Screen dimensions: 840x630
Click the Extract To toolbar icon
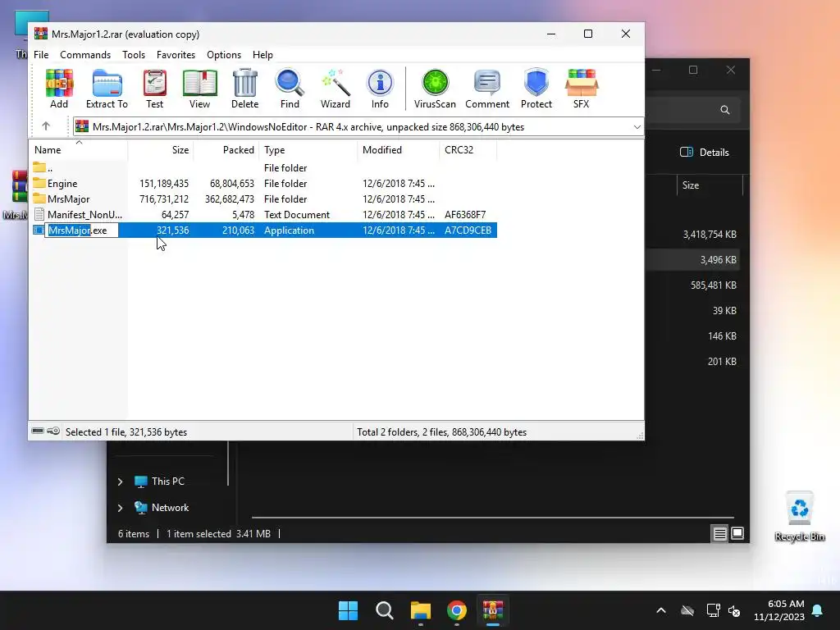point(107,89)
